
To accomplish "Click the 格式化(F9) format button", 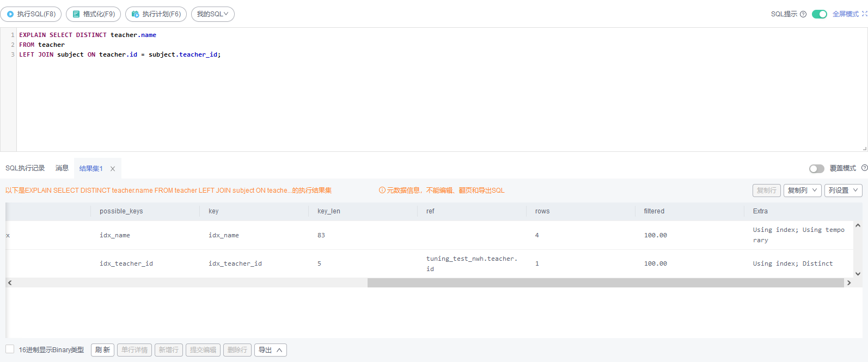I will (93, 14).
